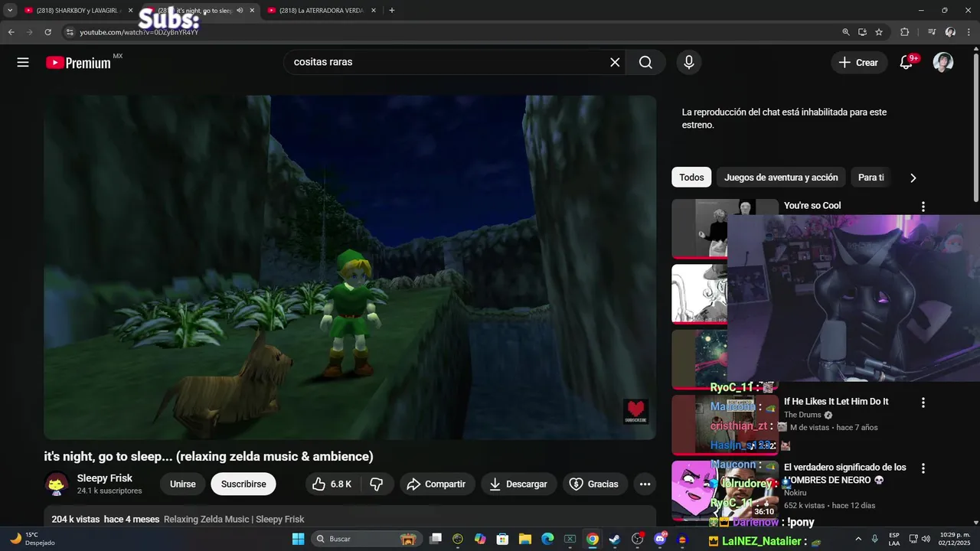Click the browser address bar URL
980x551 pixels.
(139, 32)
